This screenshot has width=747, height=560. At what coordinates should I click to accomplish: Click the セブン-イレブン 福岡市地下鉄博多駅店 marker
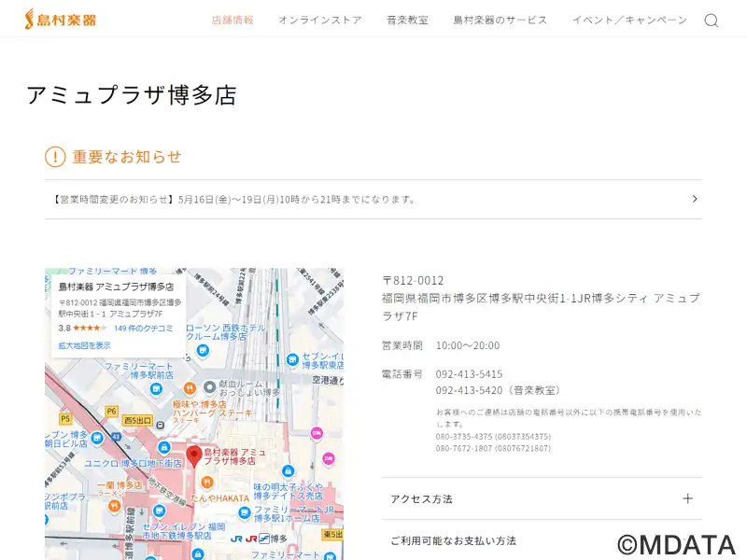click(159, 511)
